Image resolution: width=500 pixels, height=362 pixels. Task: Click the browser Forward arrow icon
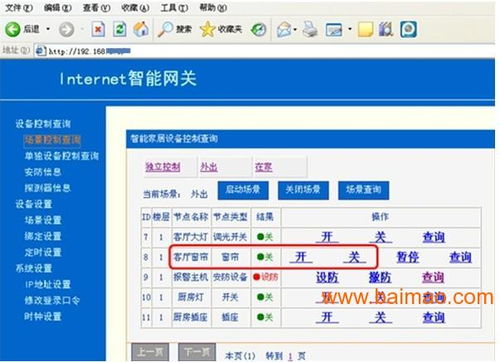point(66,30)
